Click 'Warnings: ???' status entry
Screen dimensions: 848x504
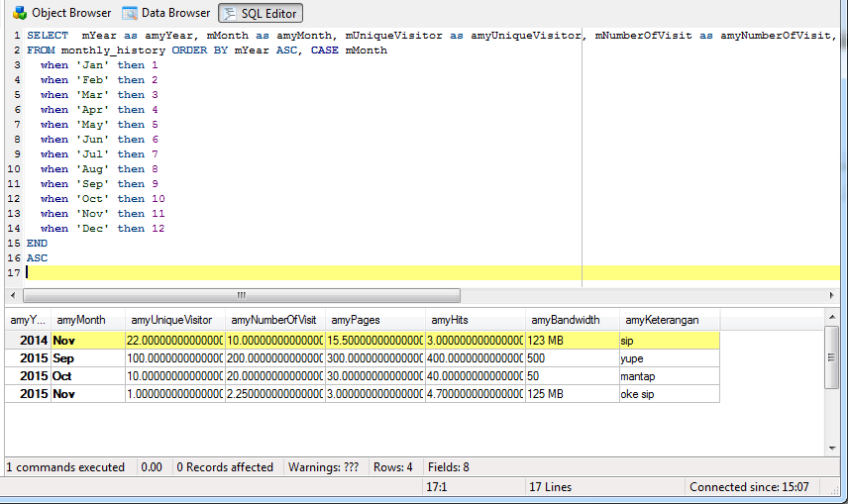pyautogui.click(x=323, y=466)
